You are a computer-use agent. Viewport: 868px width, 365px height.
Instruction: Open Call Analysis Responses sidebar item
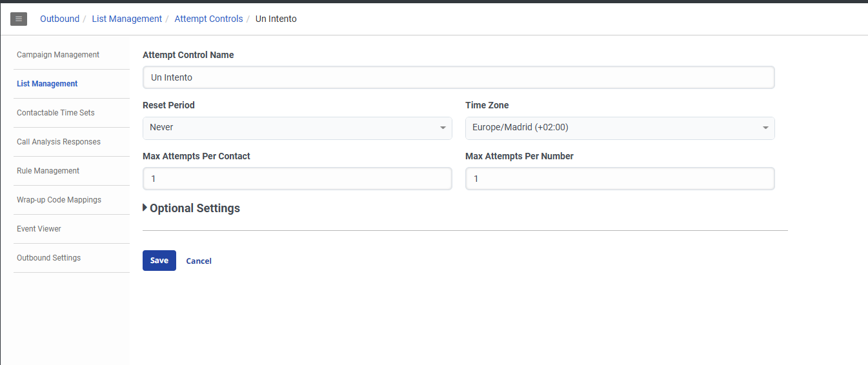pyautogui.click(x=59, y=142)
